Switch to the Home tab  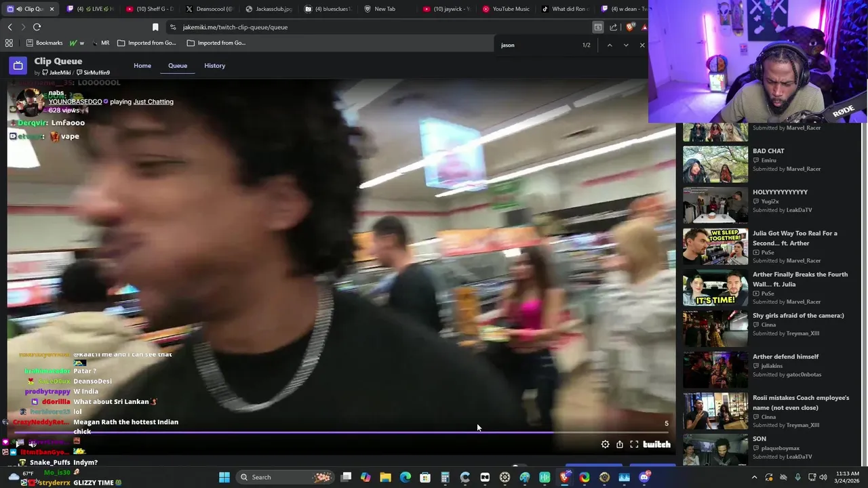coord(142,66)
